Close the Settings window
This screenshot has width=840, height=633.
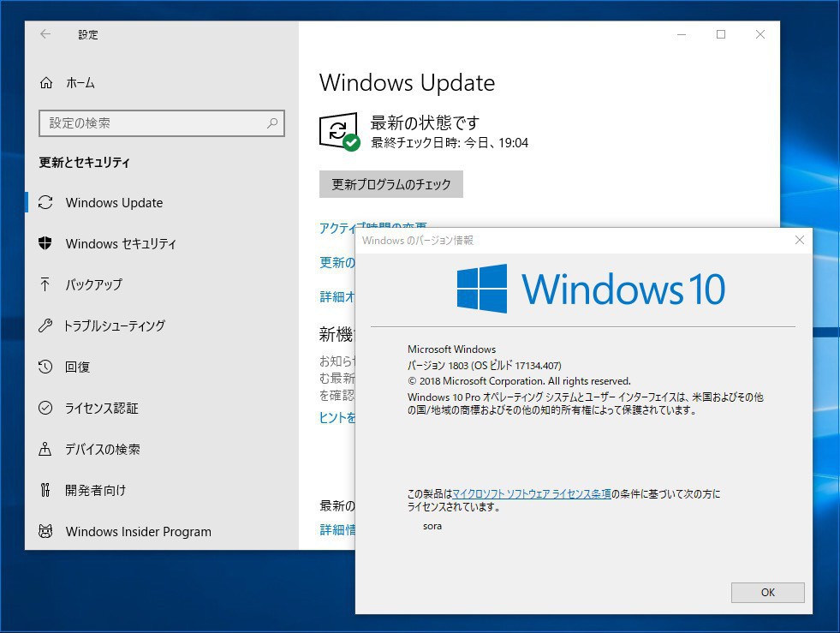pyautogui.click(x=760, y=34)
